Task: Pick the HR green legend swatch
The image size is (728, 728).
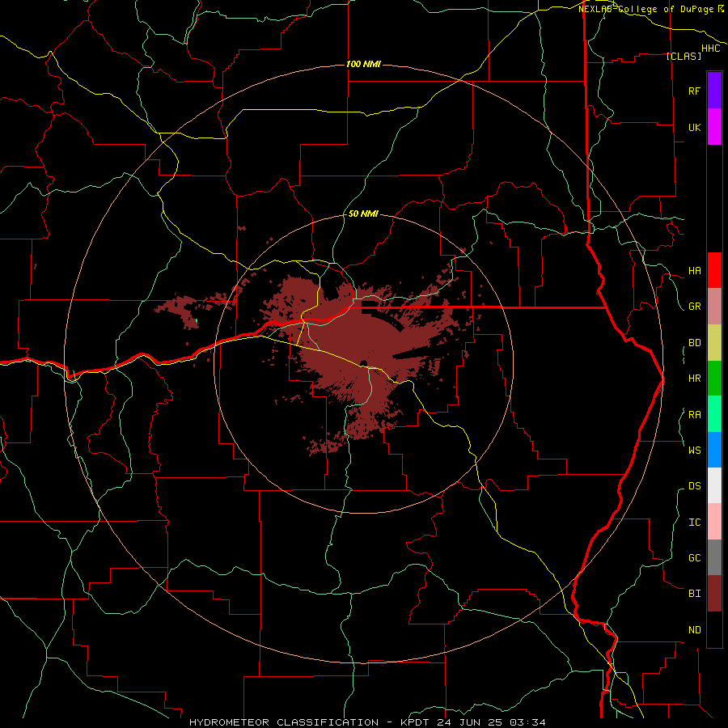Action: pos(714,378)
